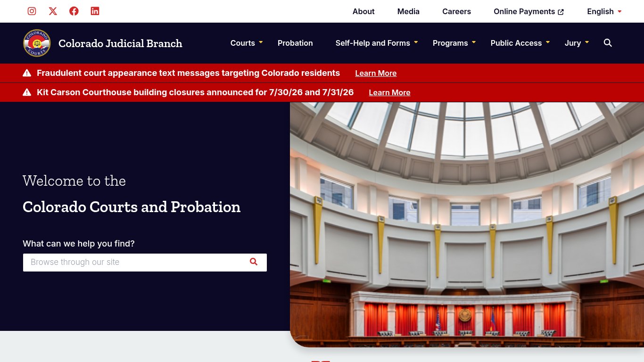
Task: Go to the Probation page
Action: point(295,43)
